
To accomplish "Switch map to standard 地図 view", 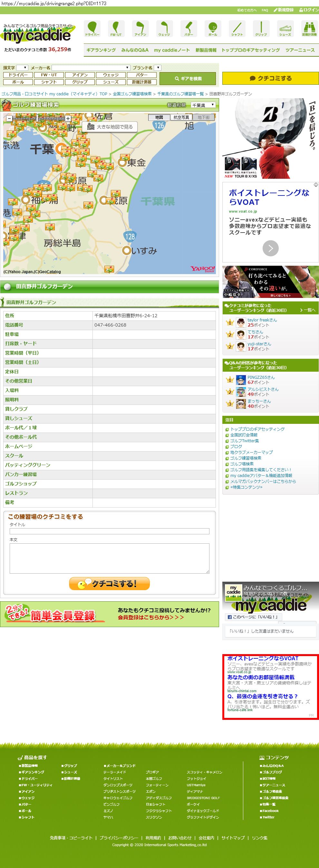I will pyautogui.click(x=159, y=117).
